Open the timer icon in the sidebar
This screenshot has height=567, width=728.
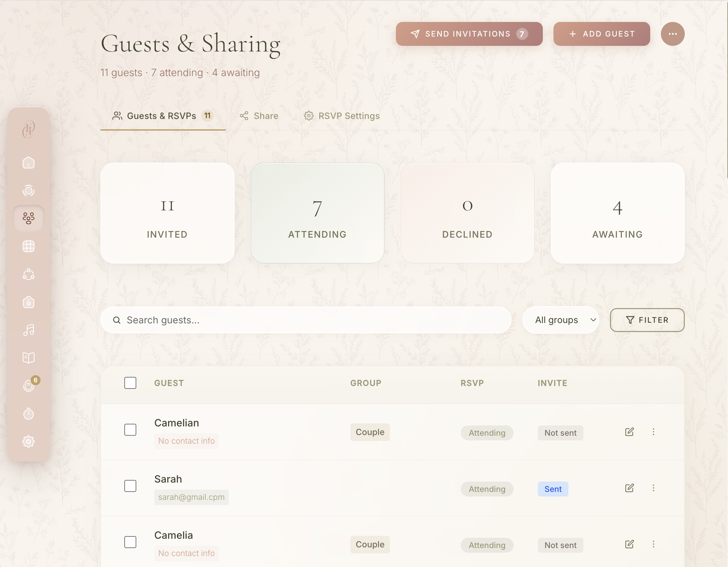[29, 414]
